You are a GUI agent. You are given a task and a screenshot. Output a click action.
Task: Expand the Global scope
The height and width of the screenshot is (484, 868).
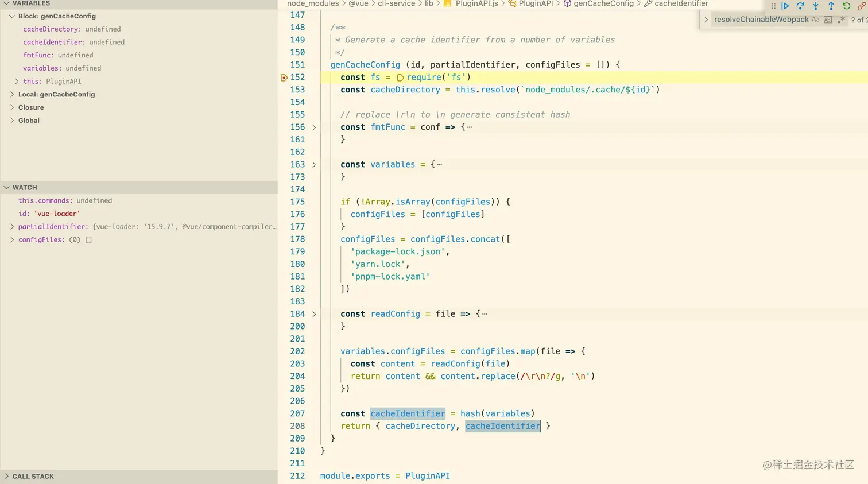(12, 121)
